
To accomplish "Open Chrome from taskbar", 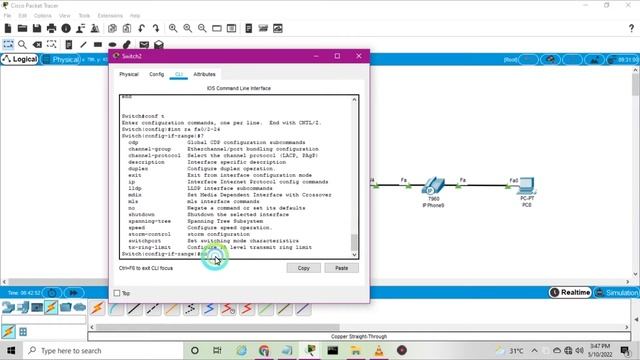I will 264,351.
